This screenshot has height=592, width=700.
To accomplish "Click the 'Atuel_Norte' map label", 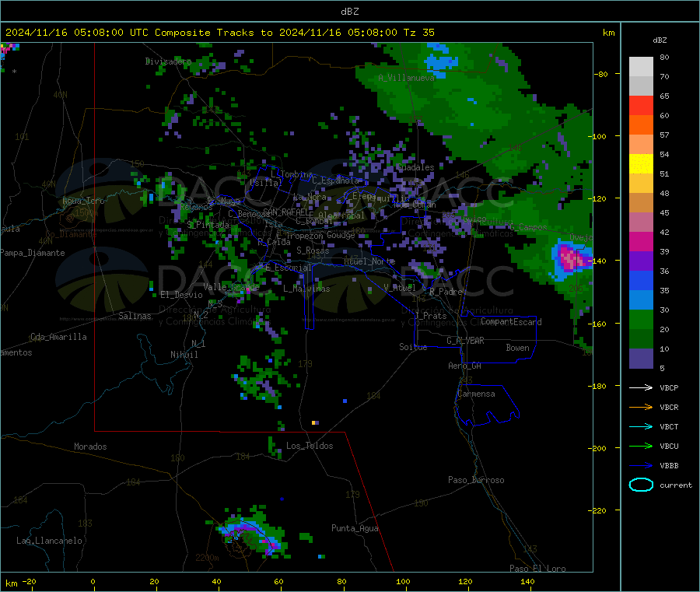I will [369, 261].
